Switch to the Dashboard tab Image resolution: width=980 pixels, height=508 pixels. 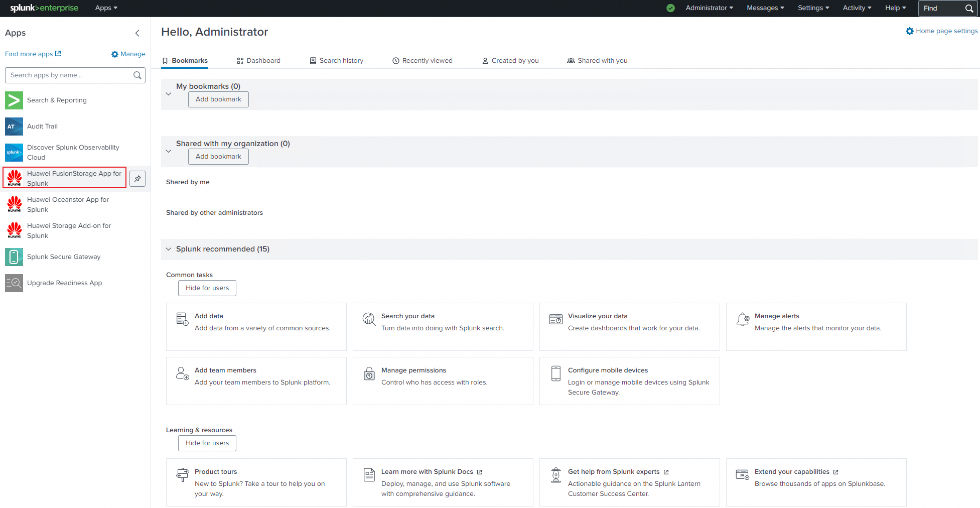pyautogui.click(x=258, y=61)
